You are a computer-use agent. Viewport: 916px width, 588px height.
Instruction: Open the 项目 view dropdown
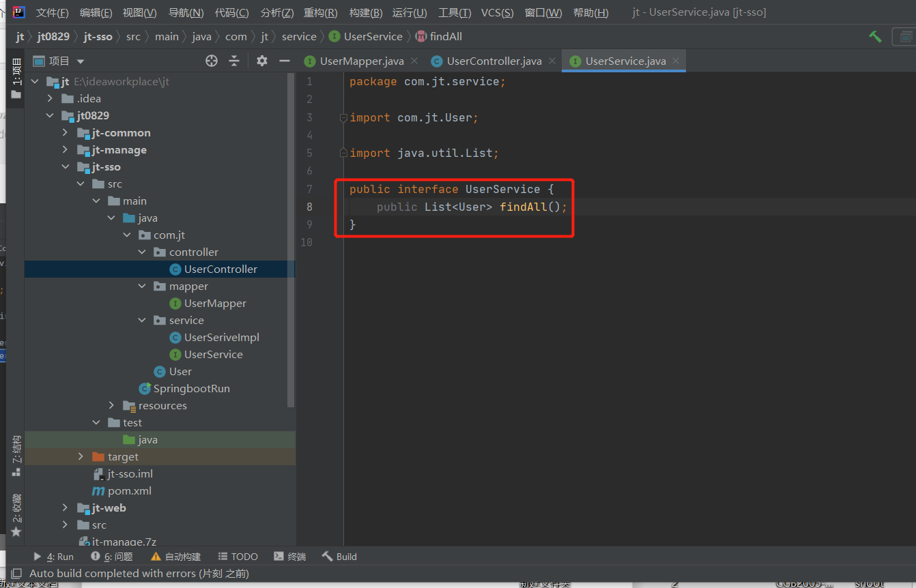pos(59,61)
